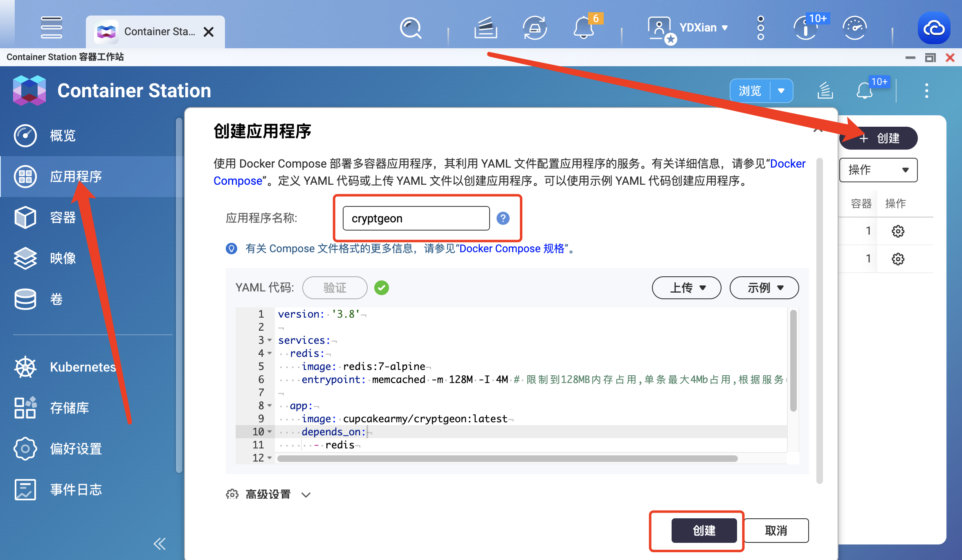Expand the 高级设置 section
Image resolution: width=962 pixels, height=560 pixels.
tap(267, 493)
